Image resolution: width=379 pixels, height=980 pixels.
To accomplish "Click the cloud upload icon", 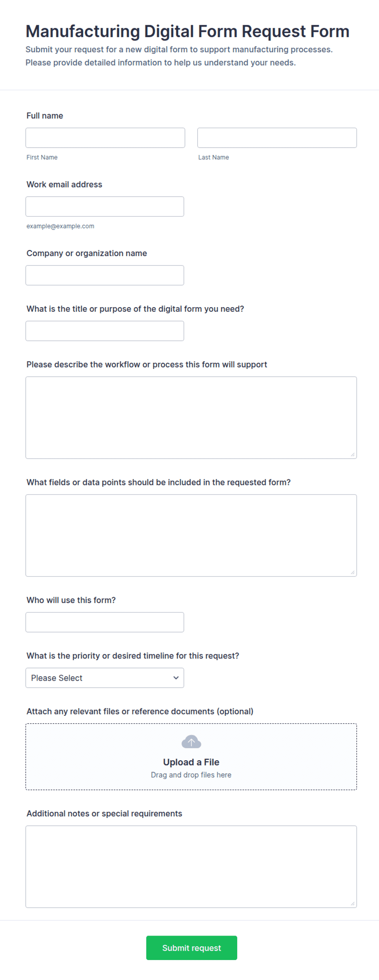I will pos(191,741).
